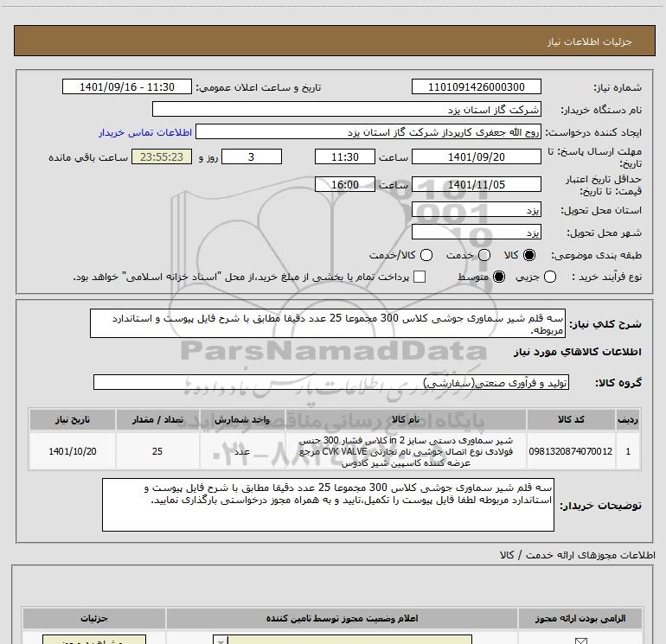
Task: Click the جزئیات column header
Action: point(94,618)
